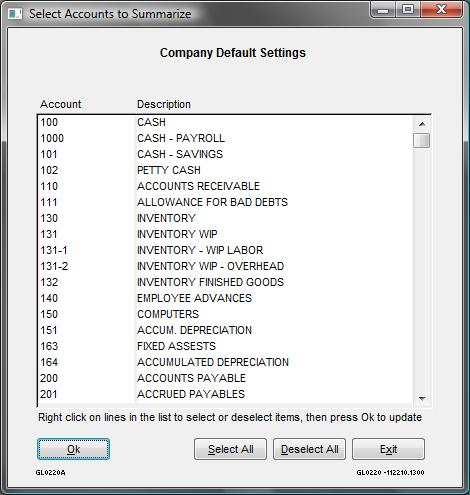This screenshot has width=470, height=495.
Task: Select account 200 ACCOUNTS PAYABLE row
Action: [x=225, y=378]
